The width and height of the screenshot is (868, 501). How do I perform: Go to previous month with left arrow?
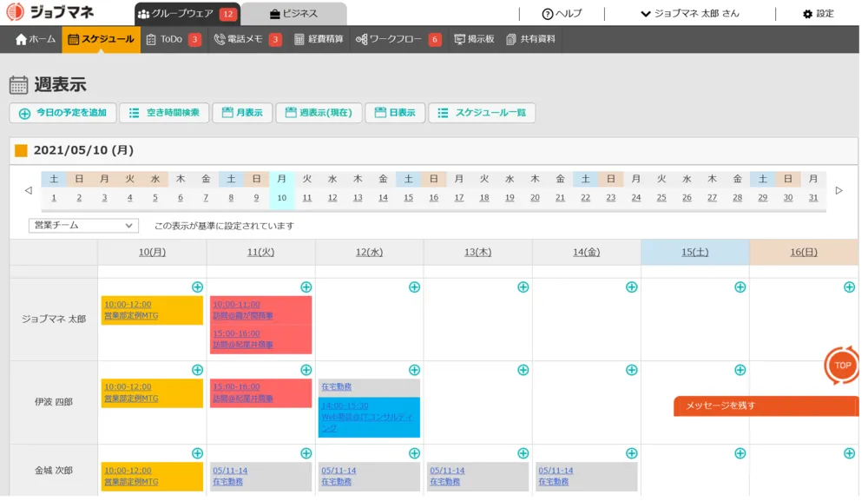[29, 190]
